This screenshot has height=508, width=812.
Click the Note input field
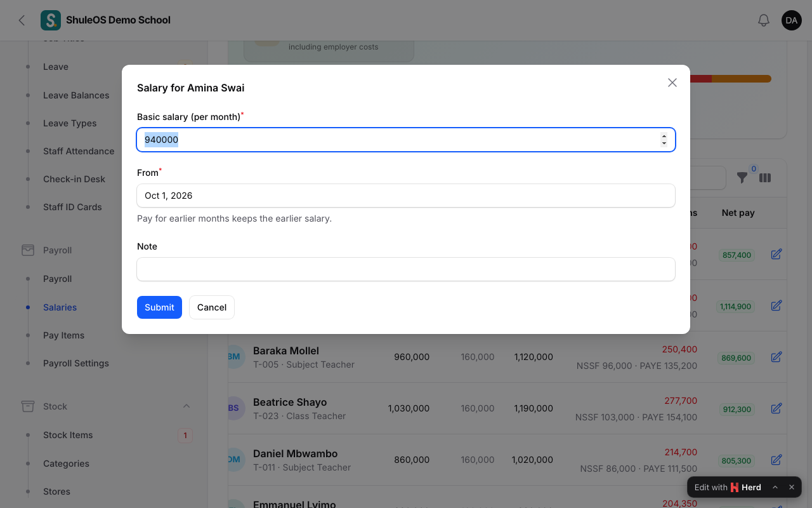(406, 269)
